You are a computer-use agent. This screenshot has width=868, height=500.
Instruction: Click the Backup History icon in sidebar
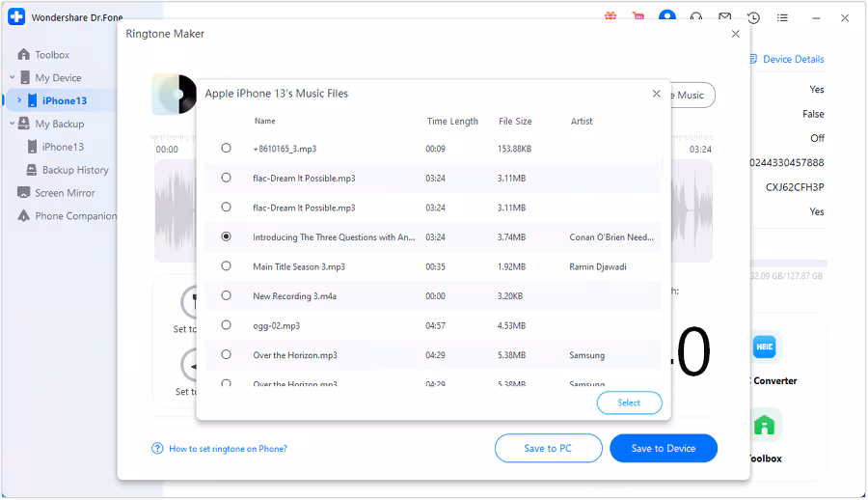[x=32, y=170]
